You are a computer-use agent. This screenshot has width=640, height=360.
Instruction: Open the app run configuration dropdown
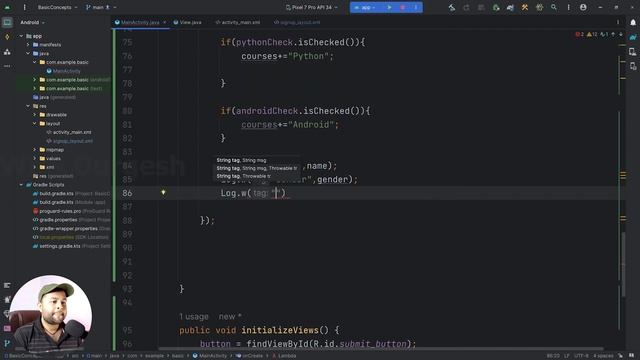(365, 7)
